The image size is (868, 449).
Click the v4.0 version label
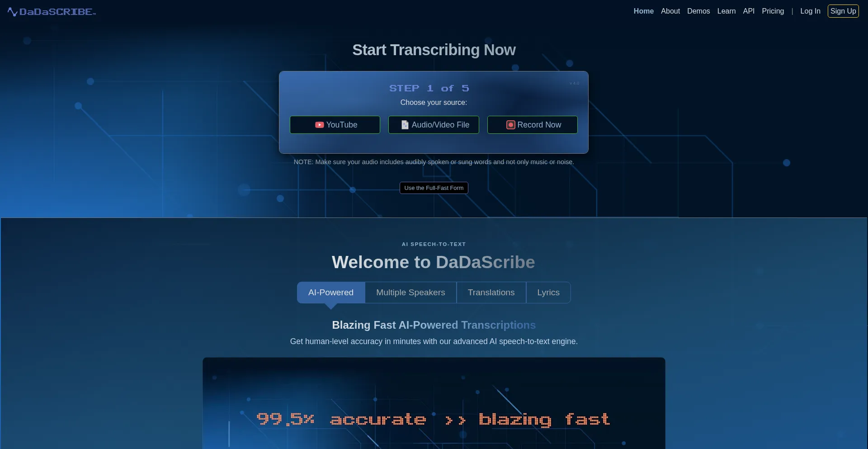click(x=574, y=83)
